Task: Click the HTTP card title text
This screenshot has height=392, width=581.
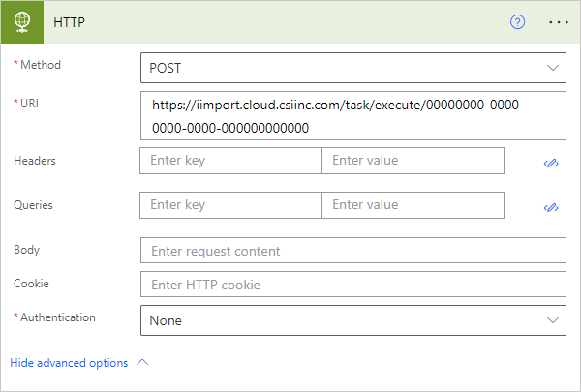Action: (71, 22)
